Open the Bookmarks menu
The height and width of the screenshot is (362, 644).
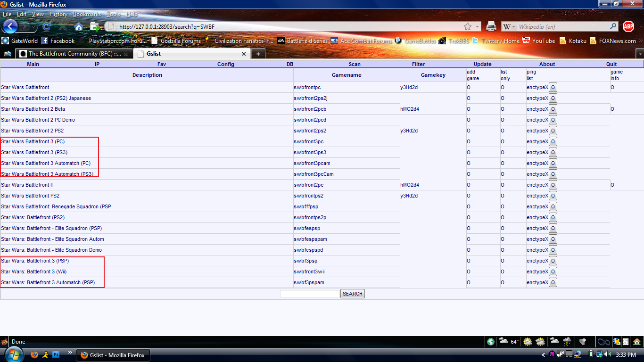coord(87,14)
